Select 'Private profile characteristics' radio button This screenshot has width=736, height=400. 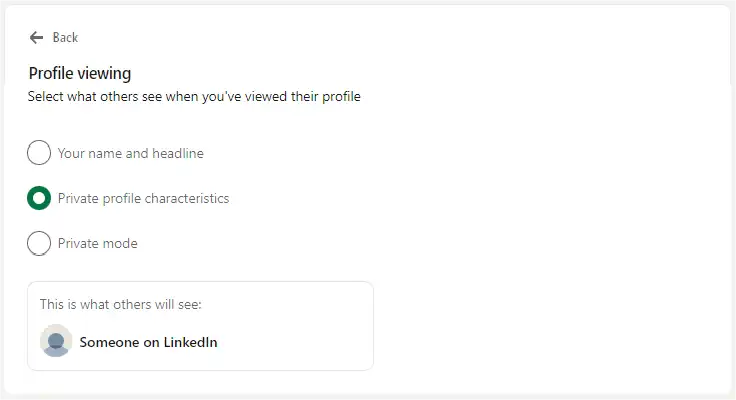(x=39, y=198)
